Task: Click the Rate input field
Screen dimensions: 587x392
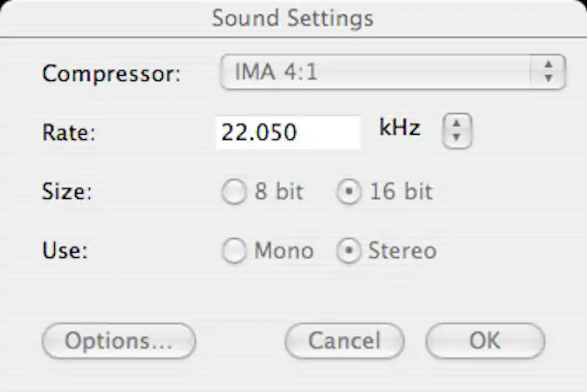Action: pyautogui.click(x=288, y=133)
